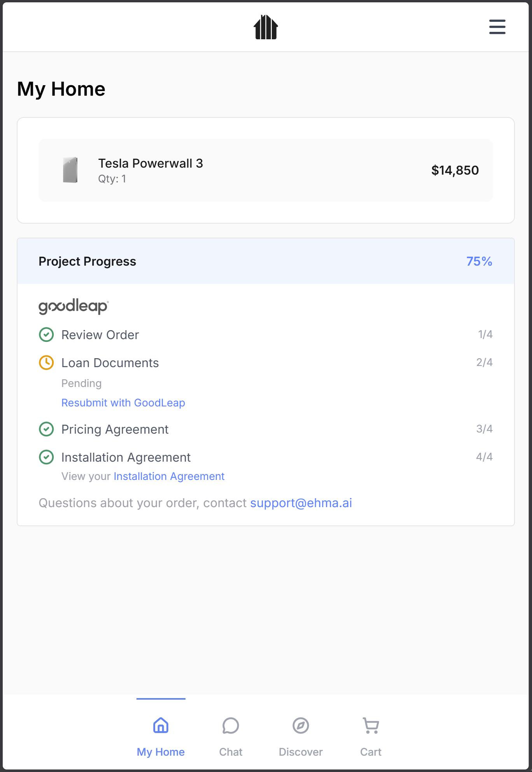This screenshot has width=532, height=772.
Task: Click the Installation Agreement green checkmark
Action: tap(46, 457)
